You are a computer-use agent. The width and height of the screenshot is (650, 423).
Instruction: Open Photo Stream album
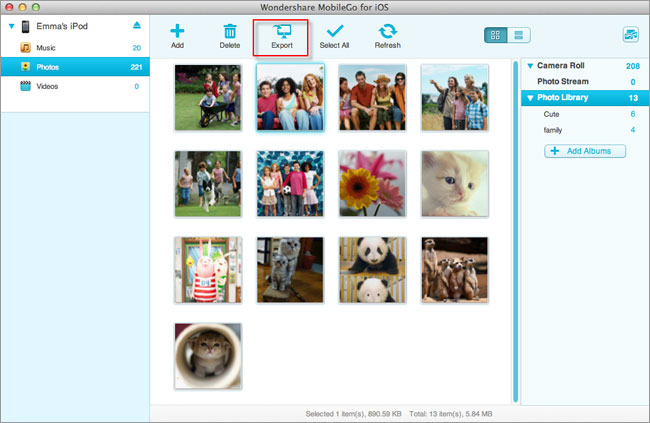click(x=585, y=82)
